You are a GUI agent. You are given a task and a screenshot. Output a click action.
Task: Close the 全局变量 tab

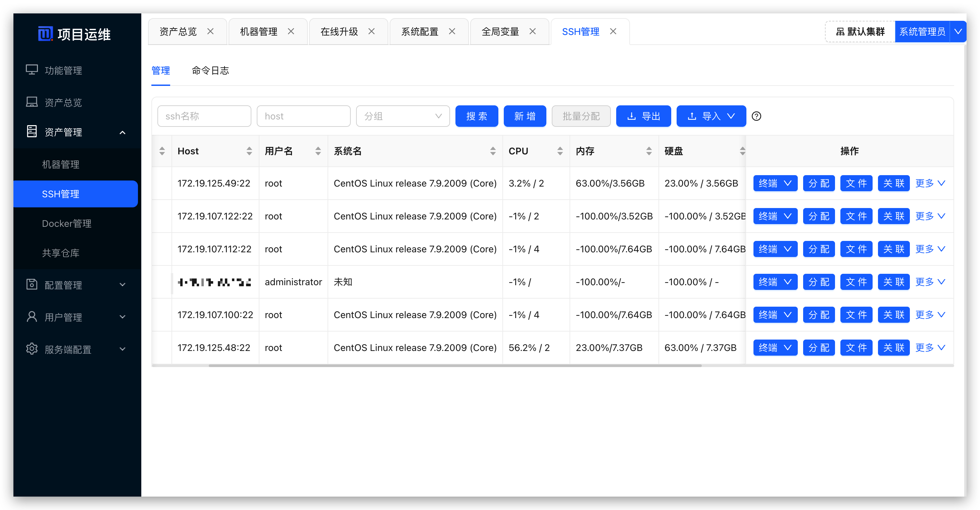[x=533, y=32]
